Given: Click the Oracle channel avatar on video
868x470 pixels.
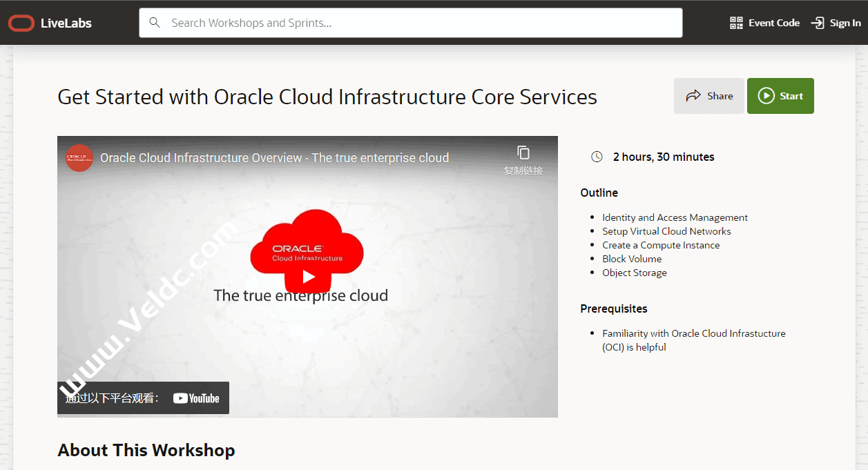Looking at the screenshot, I should tap(79, 158).
